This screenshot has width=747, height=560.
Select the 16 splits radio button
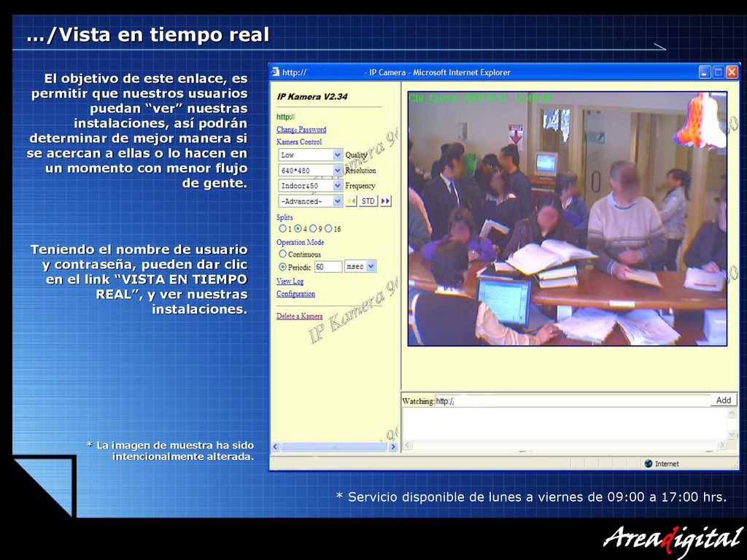328,228
